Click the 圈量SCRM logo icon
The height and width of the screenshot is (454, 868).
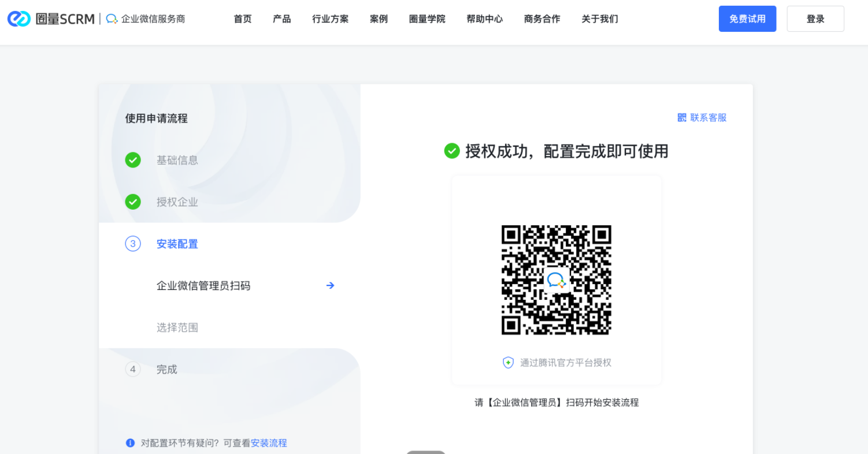tap(19, 19)
